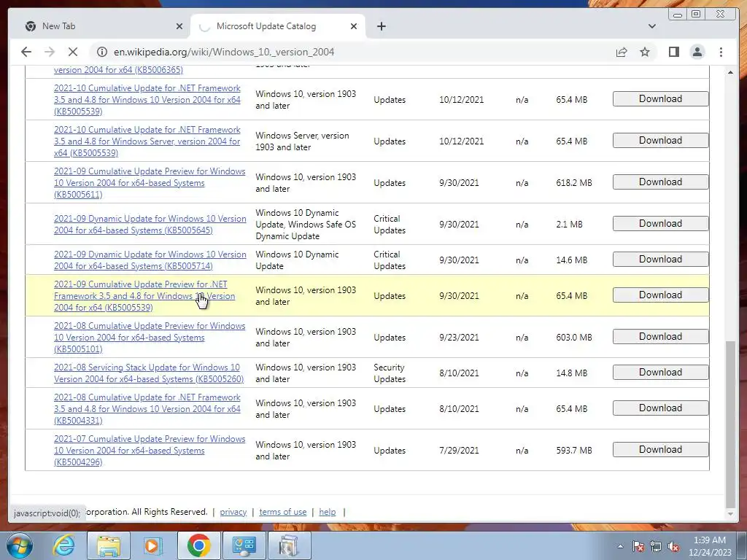Click the scrollbar up arrow
The width and height of the screenshot is (747, 560).
[x=730, y=72]
